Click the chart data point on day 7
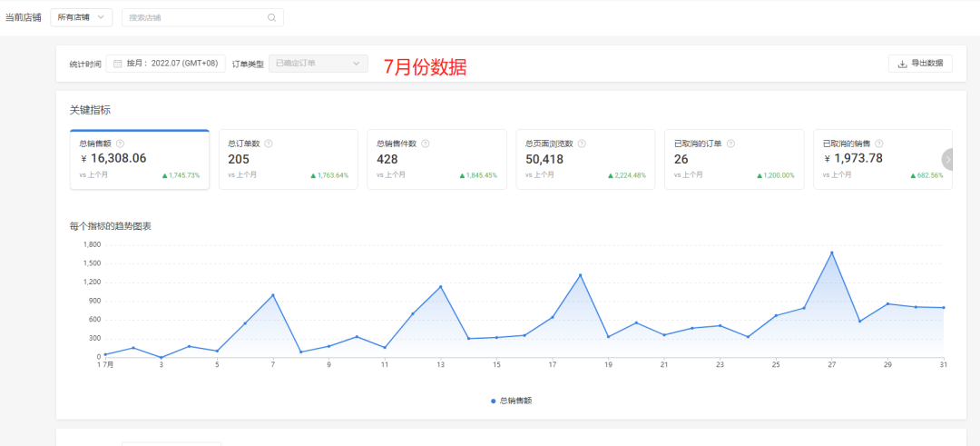The height and width of the screenshot is (446, 980). [x=272, y=295]
